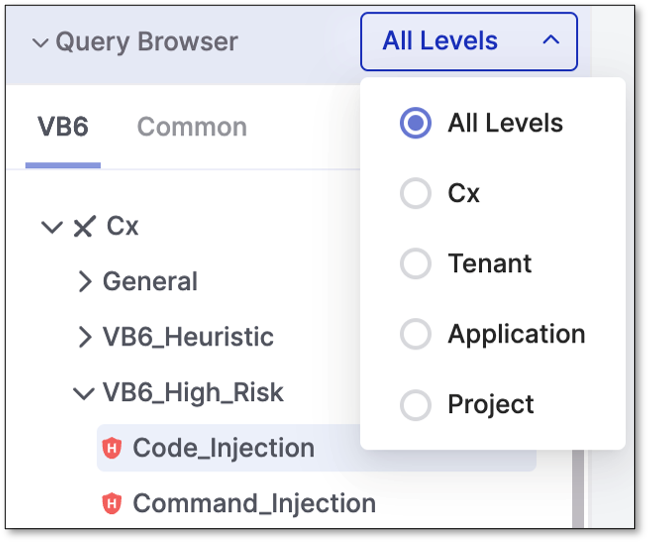Click the Command_Injection high severity shield icon
Screen dimensions: 648x542
pyautogui.click(x=112, y=503)
